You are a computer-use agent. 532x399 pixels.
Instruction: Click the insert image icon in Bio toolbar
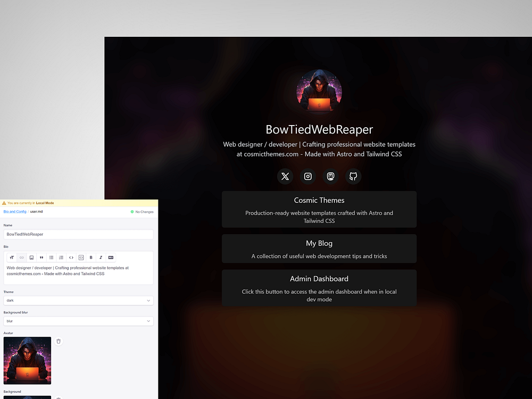pyautogui.click(x=31, y=257)
